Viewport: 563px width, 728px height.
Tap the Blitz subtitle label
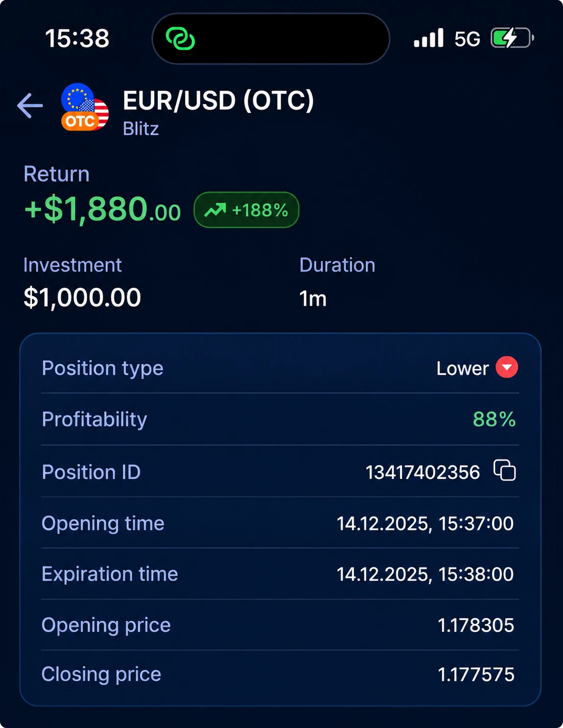point(141,129)
